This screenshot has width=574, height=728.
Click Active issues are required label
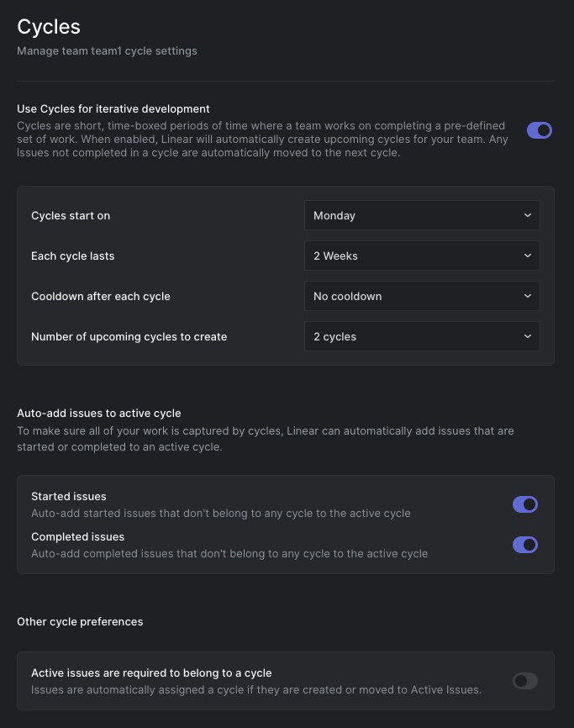(151, 673)
